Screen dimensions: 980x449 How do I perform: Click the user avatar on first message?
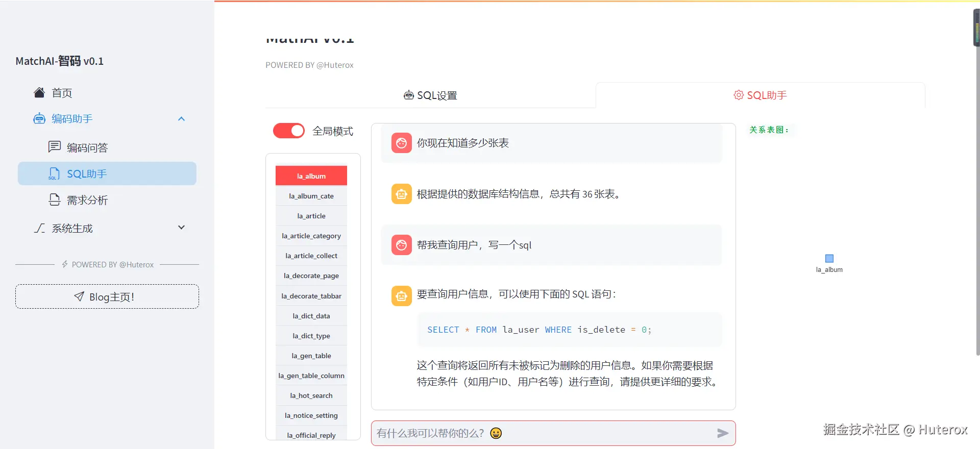point(402,143)
